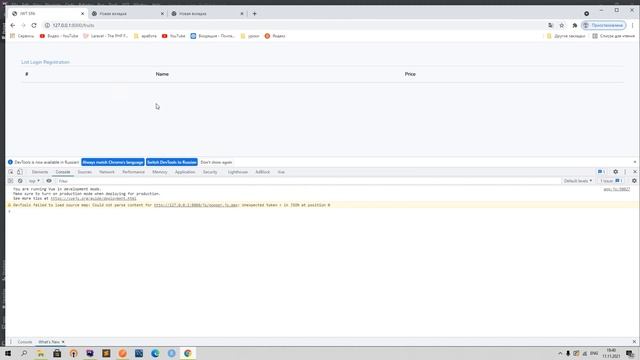Click the Name column header
The height and width of the screenshot is (360, 640).
pos(162,74)
